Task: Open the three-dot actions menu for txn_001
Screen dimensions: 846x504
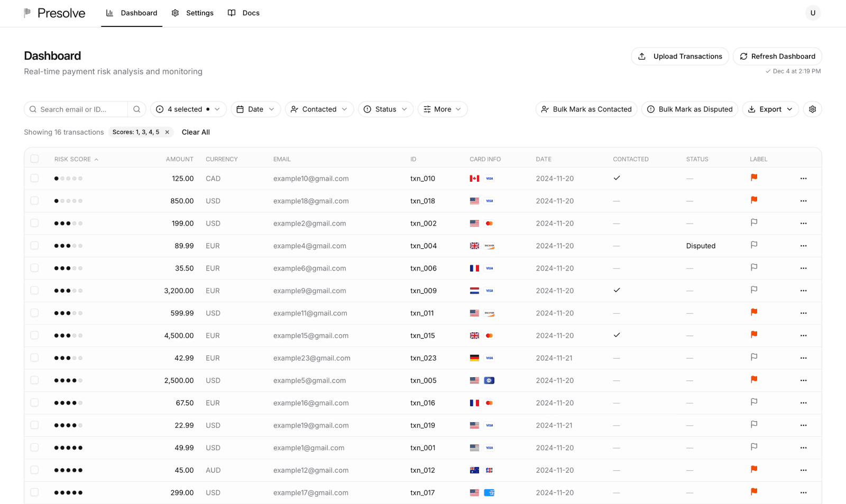Action: pos(803,447)
